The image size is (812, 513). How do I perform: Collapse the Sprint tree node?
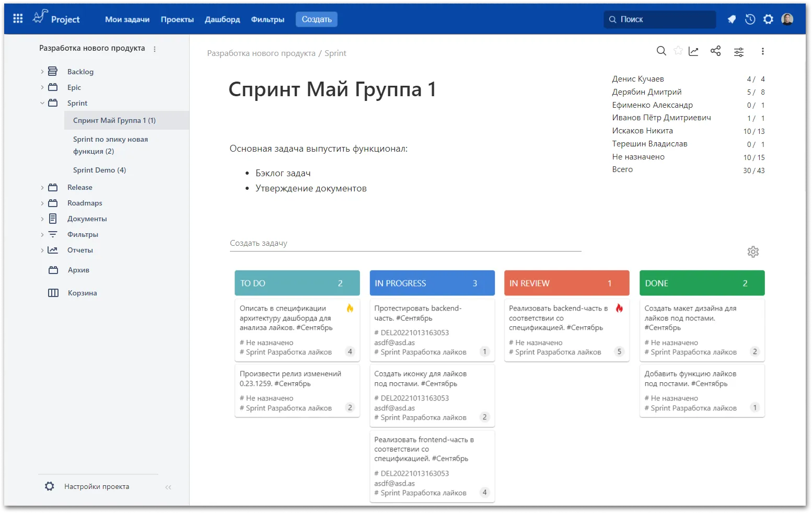42,103
